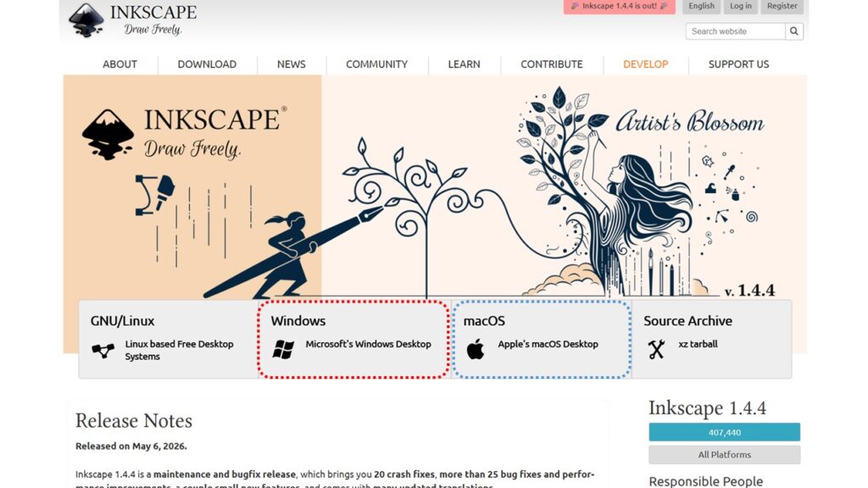868x488 pixels.
Task: Open the DOWNLOAD menu
Action: pos(207,64)
